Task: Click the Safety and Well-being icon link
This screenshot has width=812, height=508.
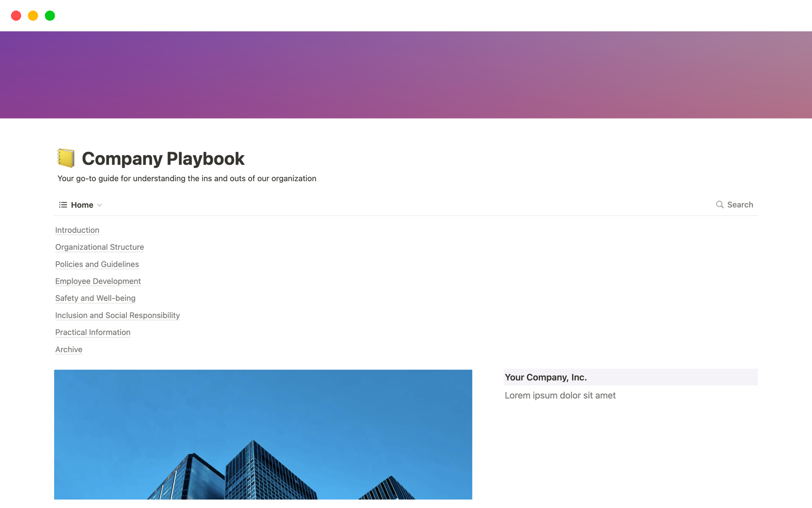Action: point(95,298)
